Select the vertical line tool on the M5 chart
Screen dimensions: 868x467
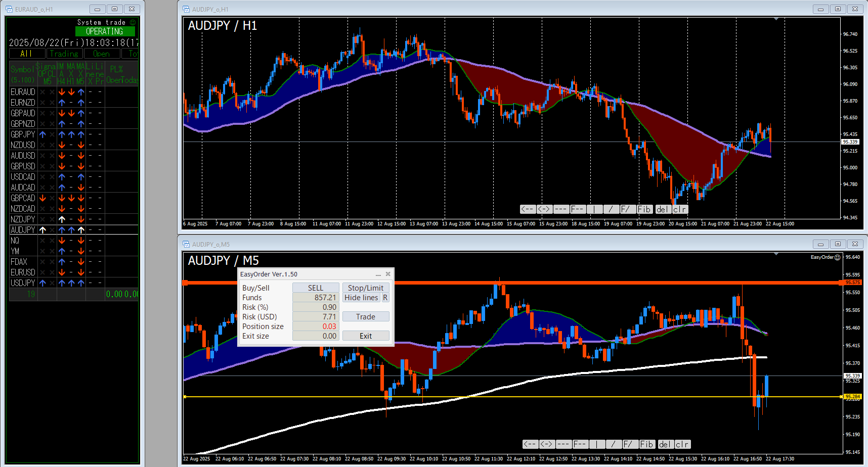click(597, 444)
